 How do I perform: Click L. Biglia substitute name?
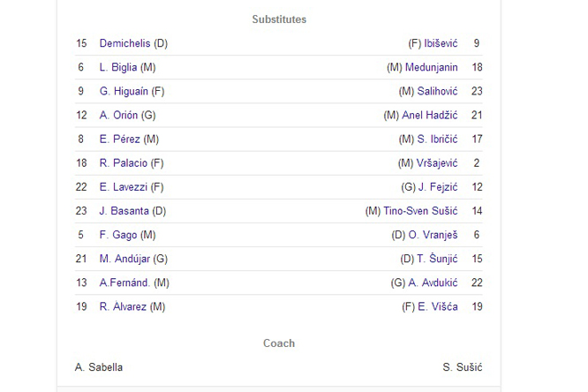[x=118, y=67]
